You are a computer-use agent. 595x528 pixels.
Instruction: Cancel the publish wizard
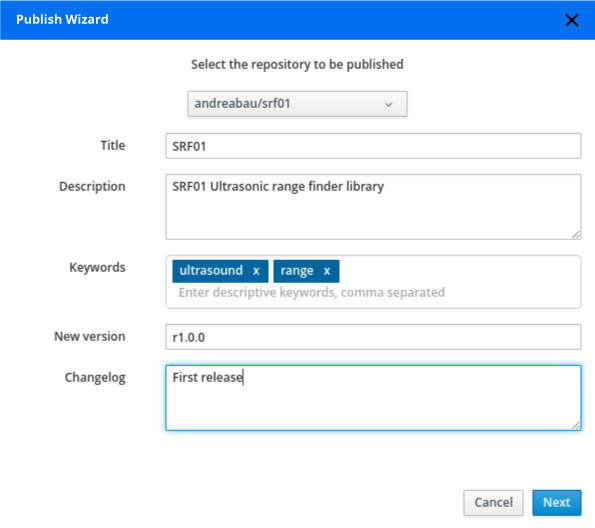(493, 503)
